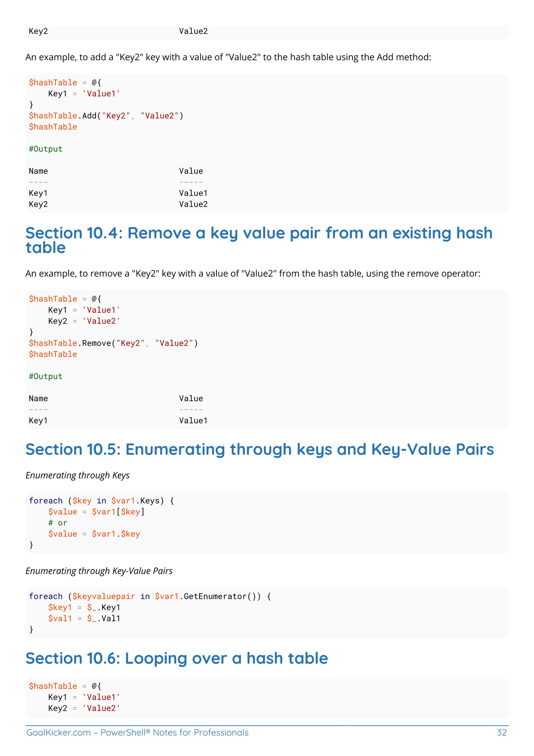Click 'Value2' at top of page
This screenshot has height=756, width=534.
click(194, 31)
